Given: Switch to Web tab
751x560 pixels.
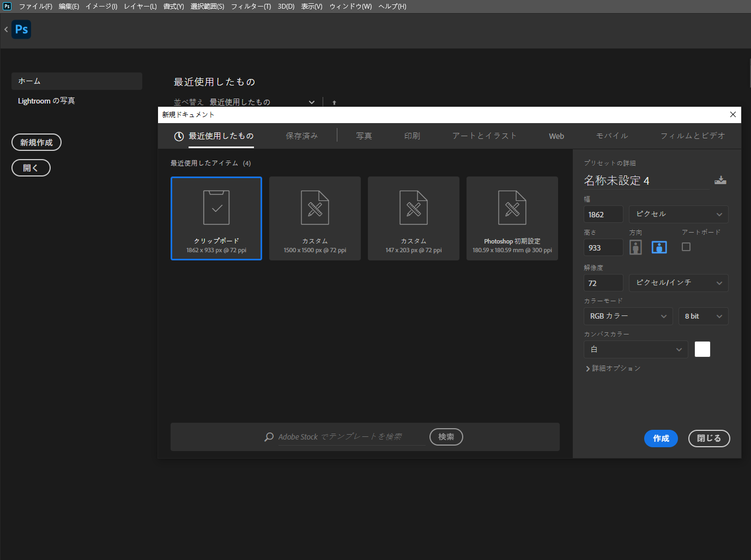Looking at the screenshot, I should point(556,136).
